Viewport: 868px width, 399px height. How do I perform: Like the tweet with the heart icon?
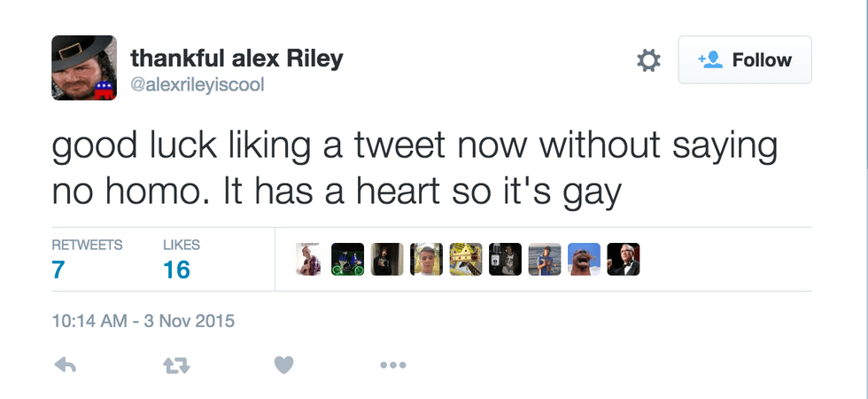point(283,364)
